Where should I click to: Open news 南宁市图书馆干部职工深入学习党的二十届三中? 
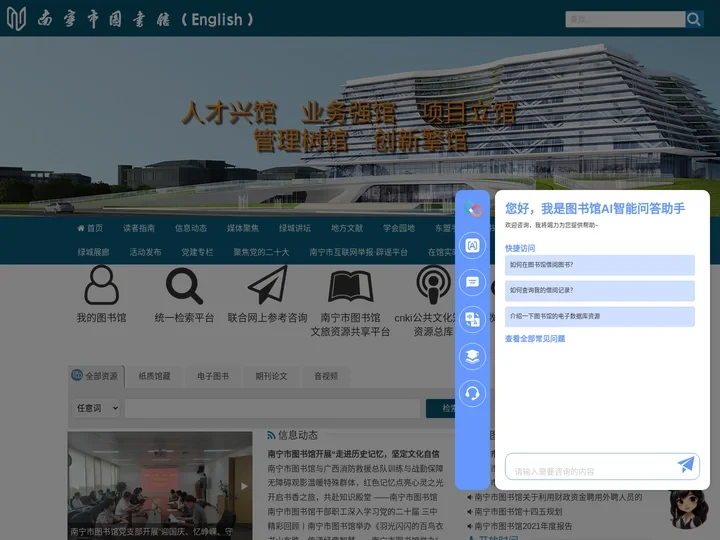pyautogui.click(x=352, y=511)
